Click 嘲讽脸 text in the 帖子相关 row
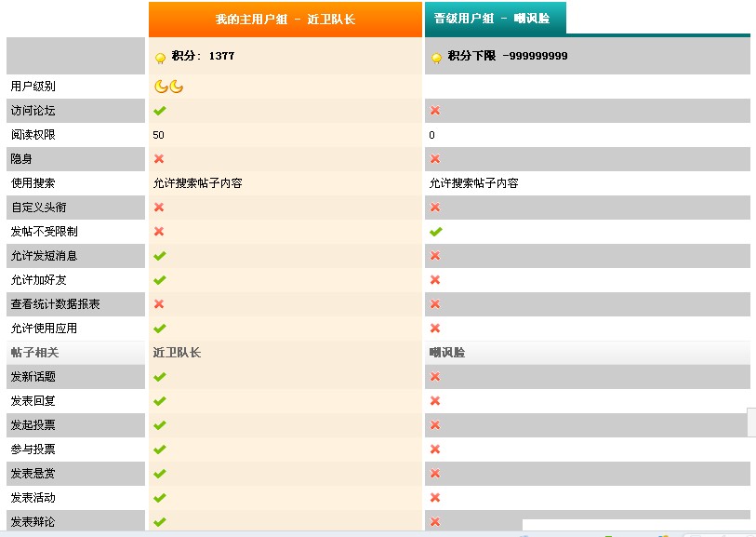Image resolution: width=756 pixels, height=537 pixels. [447, 353]
